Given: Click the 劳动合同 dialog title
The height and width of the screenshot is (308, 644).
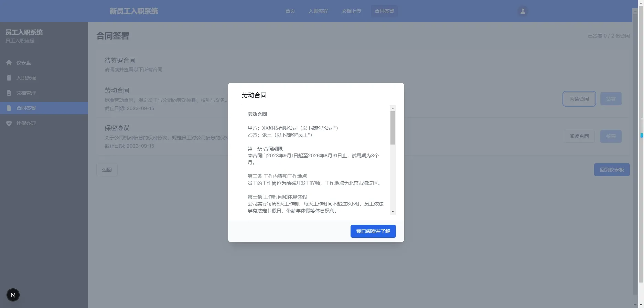Looking at the screenshot, I should 254,95.
